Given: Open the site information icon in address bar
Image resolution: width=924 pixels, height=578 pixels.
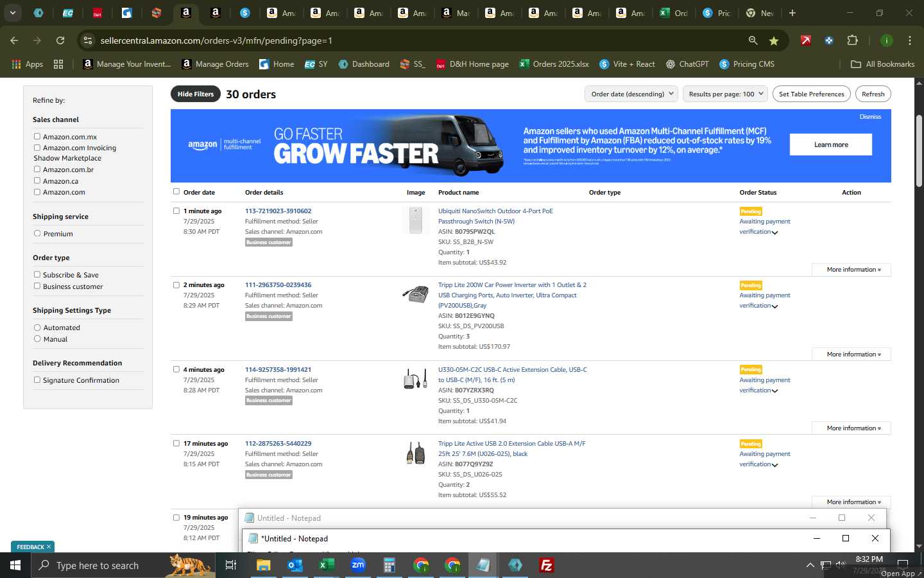Looking at the screenshot, I should [x=88, y=40].
